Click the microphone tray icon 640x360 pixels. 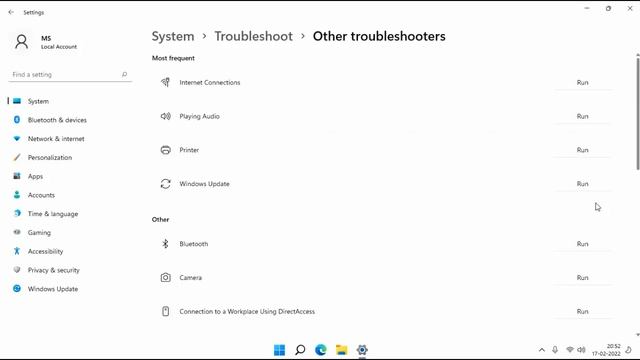tap(555, 350)
